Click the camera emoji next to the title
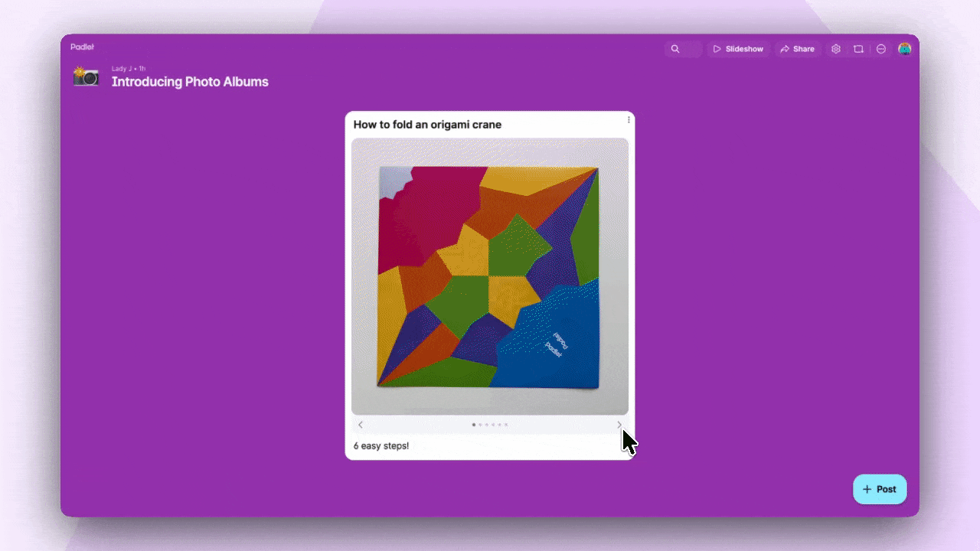The width and height of the screenshot is (980, 551). (86, 76)
